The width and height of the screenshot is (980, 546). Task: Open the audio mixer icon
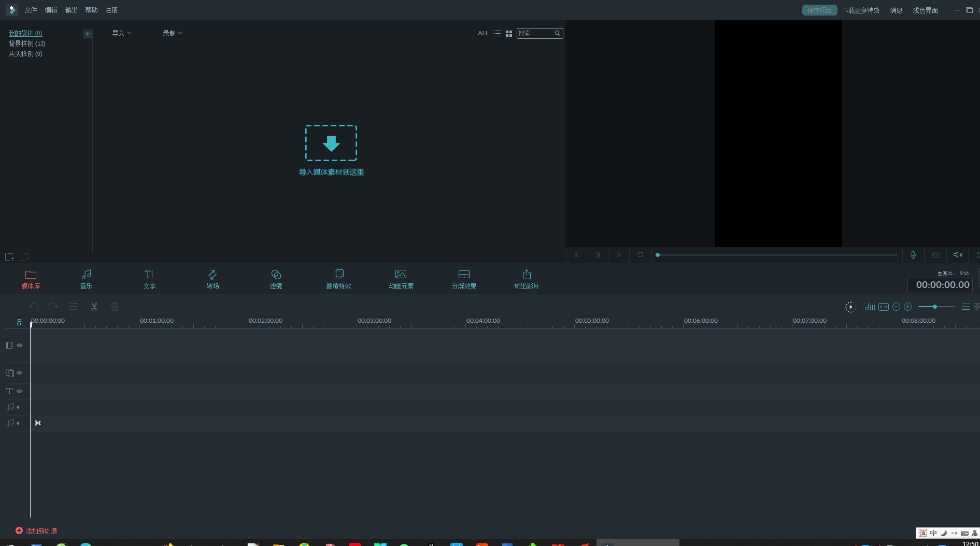pos(870,307)
